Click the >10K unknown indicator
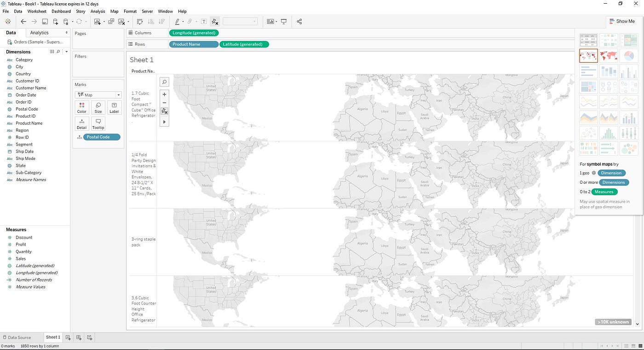The image size is (644, 350). coord(613,322)
